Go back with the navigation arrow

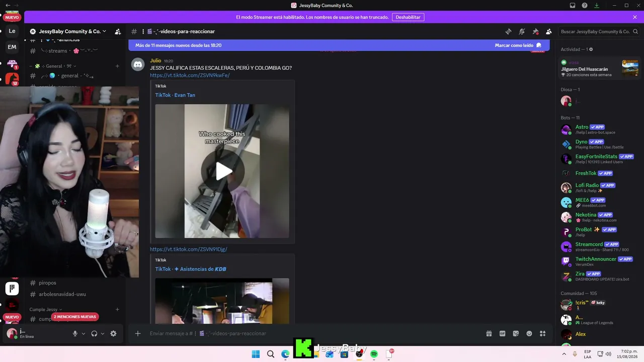click(x=8, y=5)
